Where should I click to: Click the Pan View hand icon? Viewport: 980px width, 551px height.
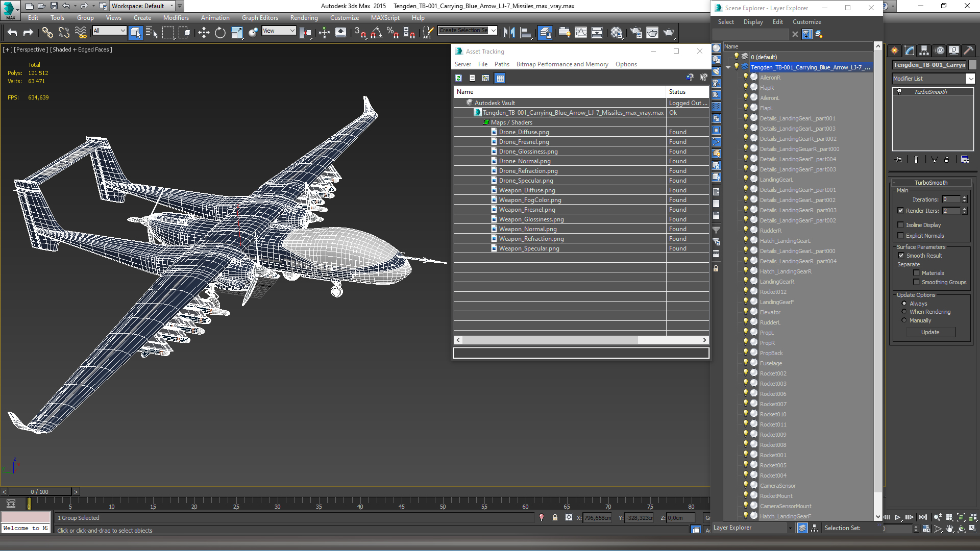[949, 529]
